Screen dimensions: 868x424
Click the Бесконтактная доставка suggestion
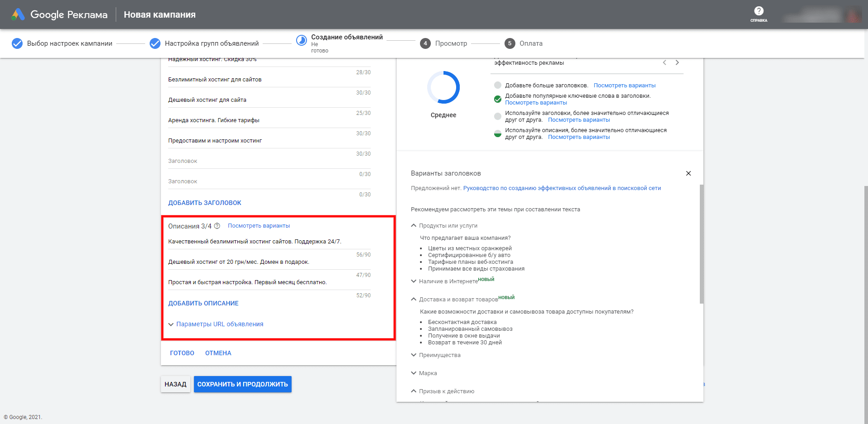pos(462,322)
